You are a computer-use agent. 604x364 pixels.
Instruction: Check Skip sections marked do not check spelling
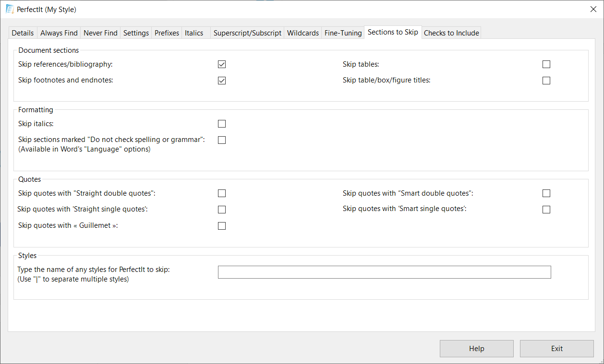(x=222, y=140)
